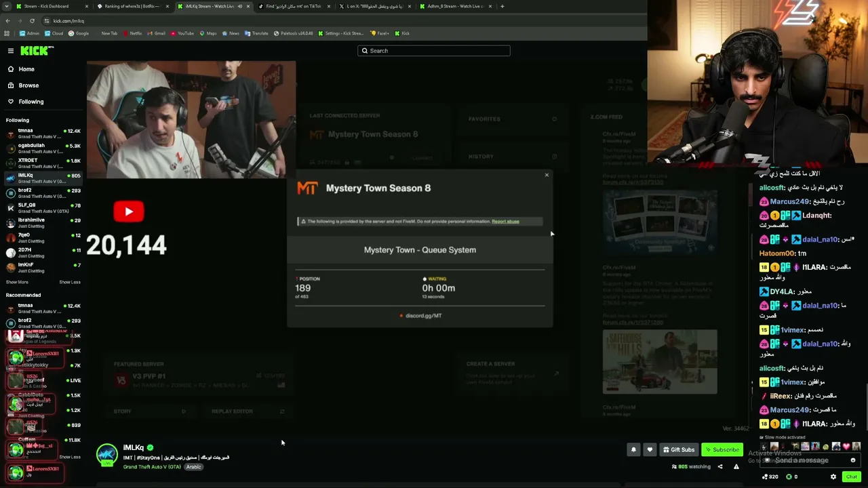868x488 pixels.
Task: Open tmnaa channel in Following list
Action: 43,134
